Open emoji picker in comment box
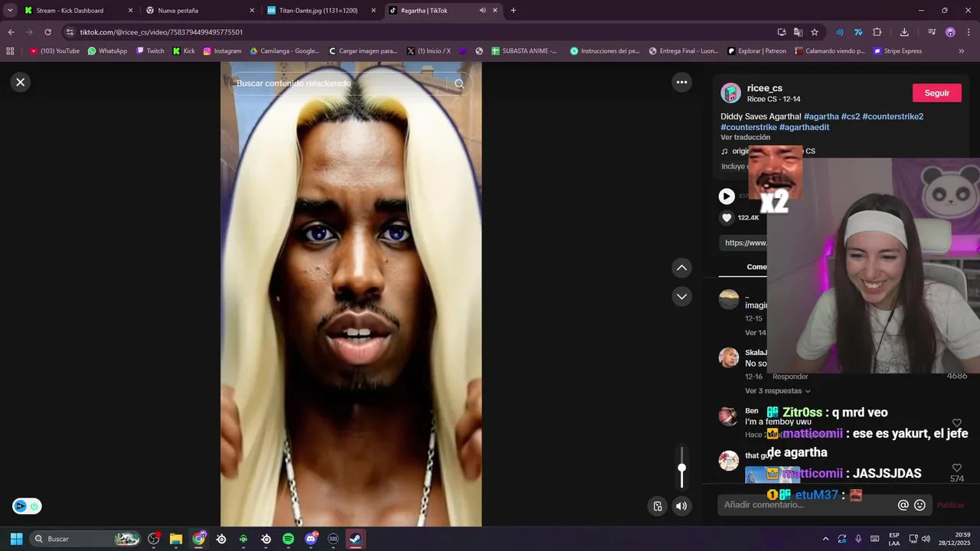The image size is (980, 551). tap(920, 505)
